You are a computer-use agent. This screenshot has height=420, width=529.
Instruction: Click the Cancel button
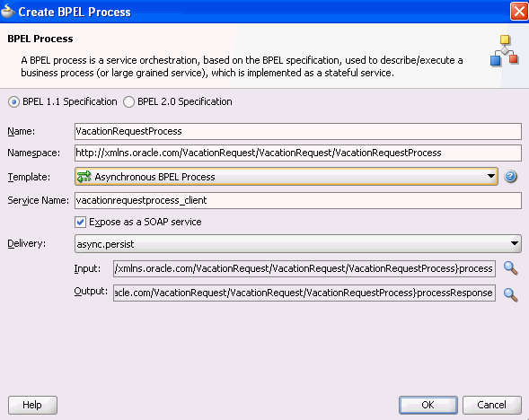click(x=491, y=405)
